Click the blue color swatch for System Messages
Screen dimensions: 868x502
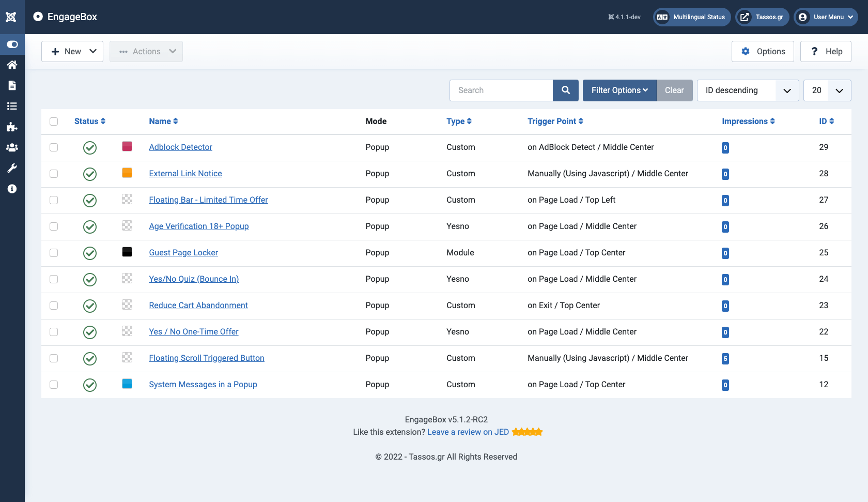127,384
